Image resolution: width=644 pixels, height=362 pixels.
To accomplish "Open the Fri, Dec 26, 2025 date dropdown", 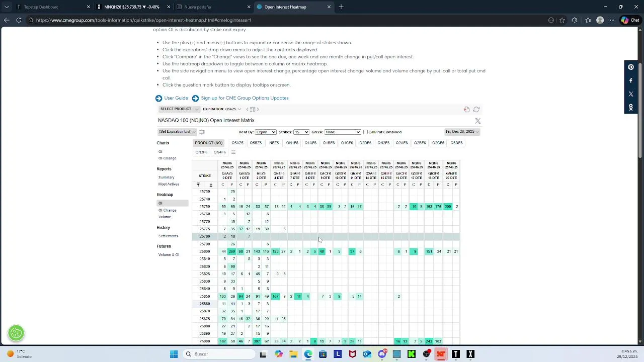I will click(462, 132).
